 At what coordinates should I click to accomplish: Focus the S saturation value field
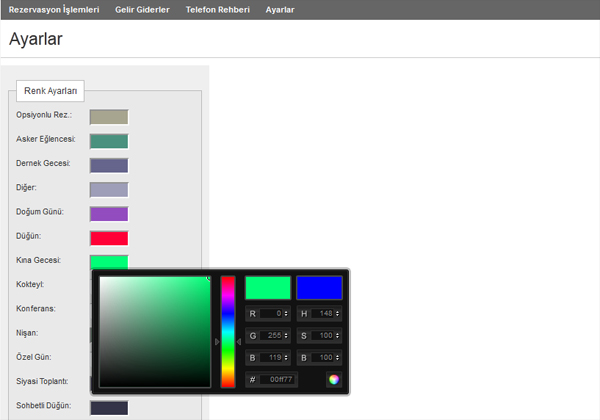[322, 336]
